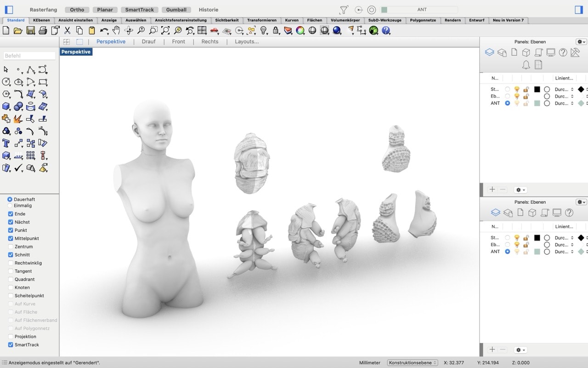The height and width of the screenshot is (368, 588).
Task: Click the Zoom Extents toolbar icon
Action: (165, 30)
